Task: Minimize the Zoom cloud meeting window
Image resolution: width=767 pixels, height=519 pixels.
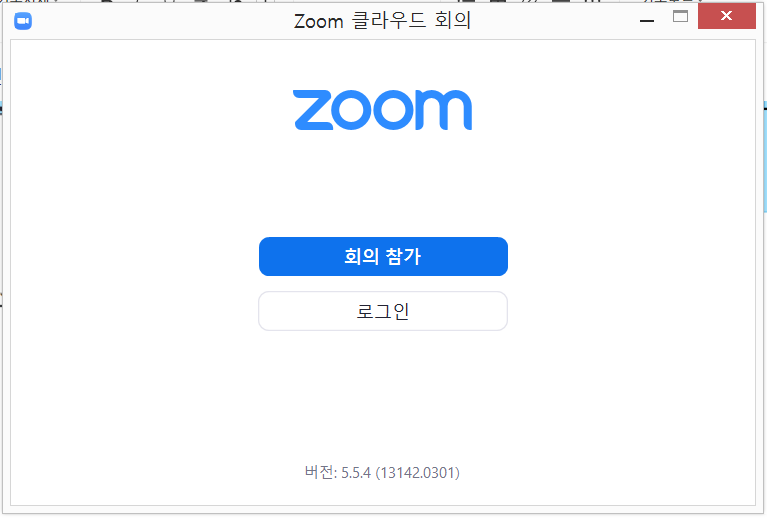Action: 647,21
